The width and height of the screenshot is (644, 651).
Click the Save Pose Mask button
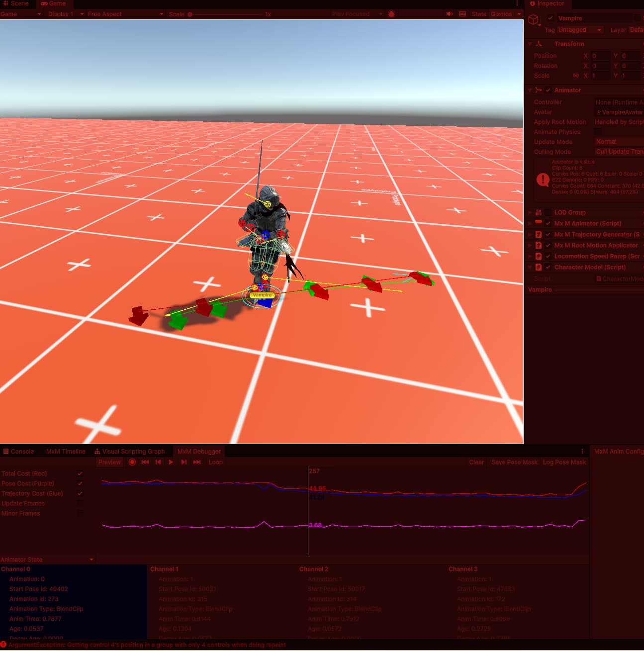[514, 462]
